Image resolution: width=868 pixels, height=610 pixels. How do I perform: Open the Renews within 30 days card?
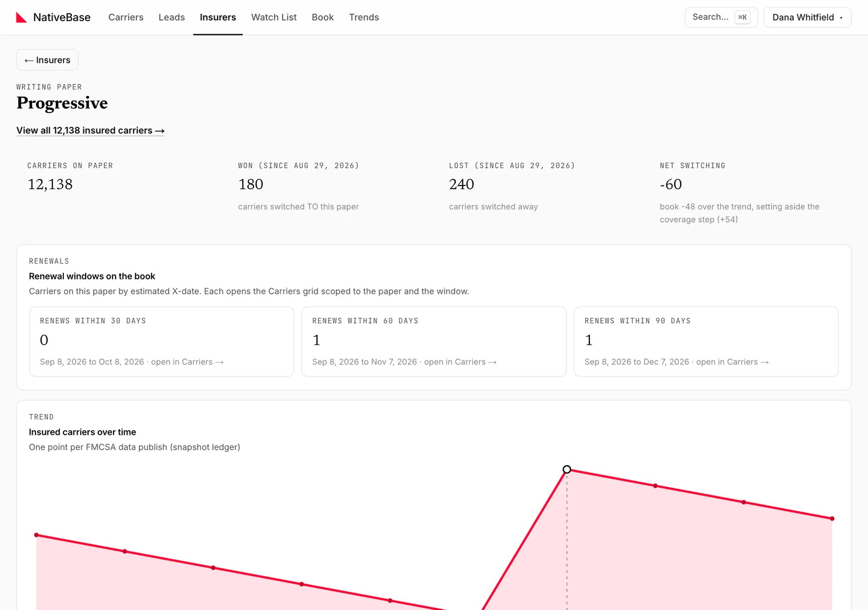click(162, 342)
